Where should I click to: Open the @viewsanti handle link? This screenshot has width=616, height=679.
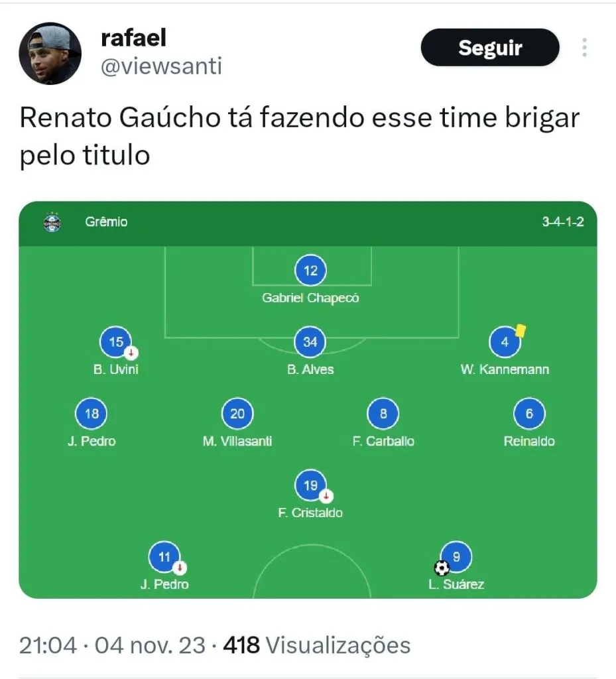click(x=161, y=66)
